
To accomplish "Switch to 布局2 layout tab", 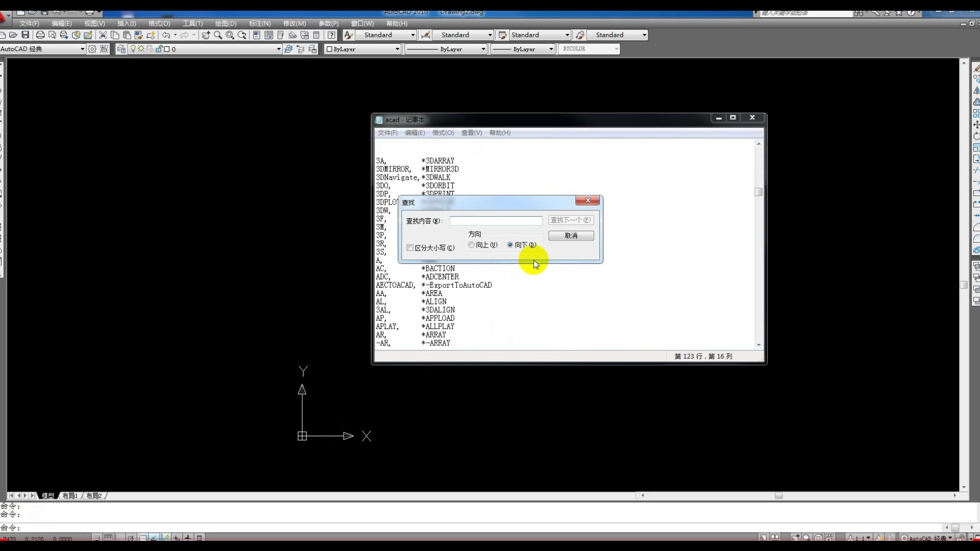I will [x=94, y=496].
